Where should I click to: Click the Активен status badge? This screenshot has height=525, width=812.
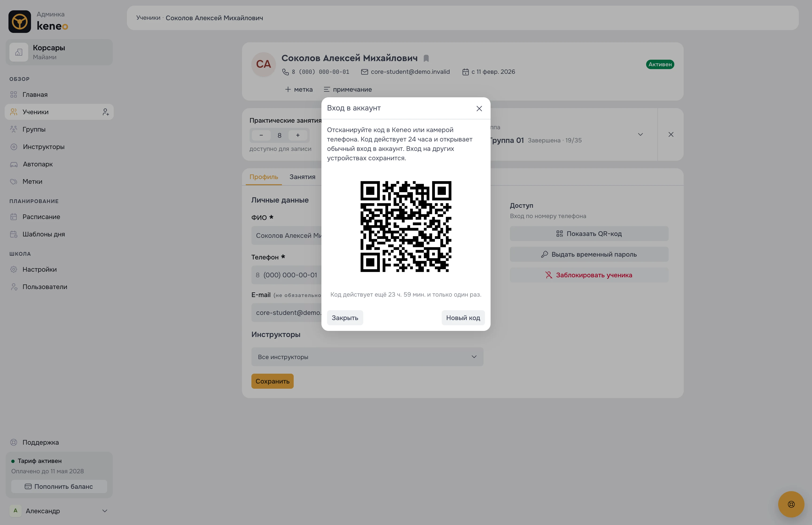point(660,64)
